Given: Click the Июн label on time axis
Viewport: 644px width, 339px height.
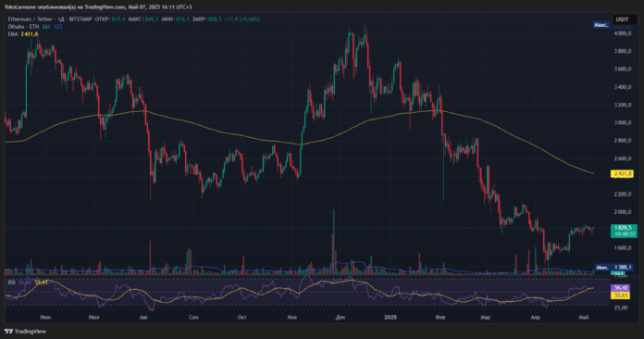Looking at the screenshot, I should (x=45, y=317).
